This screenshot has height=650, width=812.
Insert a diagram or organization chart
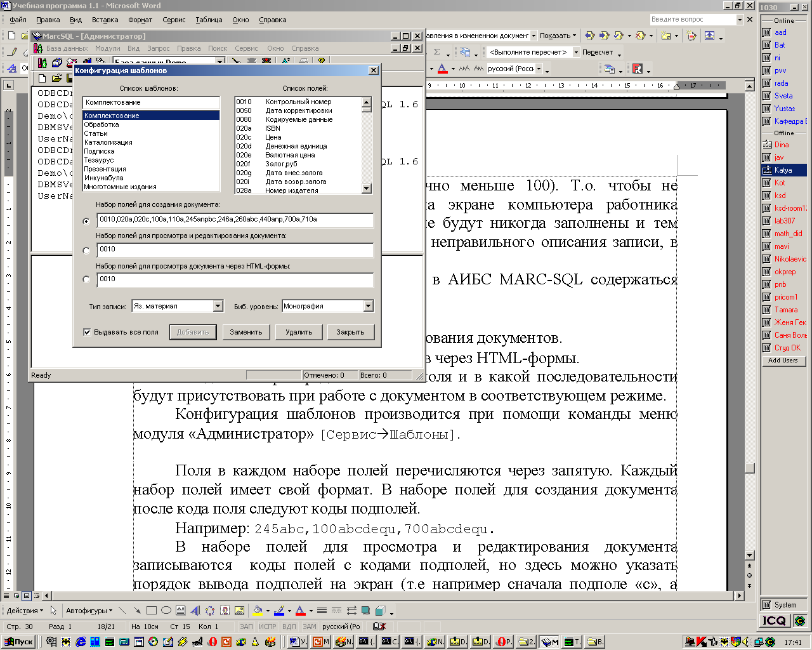(x=210, y=611)
